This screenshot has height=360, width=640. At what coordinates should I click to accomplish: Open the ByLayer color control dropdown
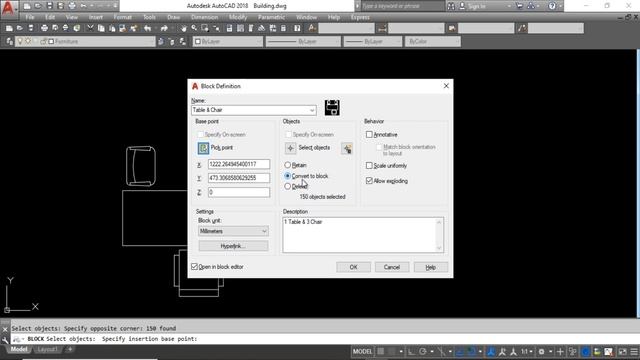(227, 41)
